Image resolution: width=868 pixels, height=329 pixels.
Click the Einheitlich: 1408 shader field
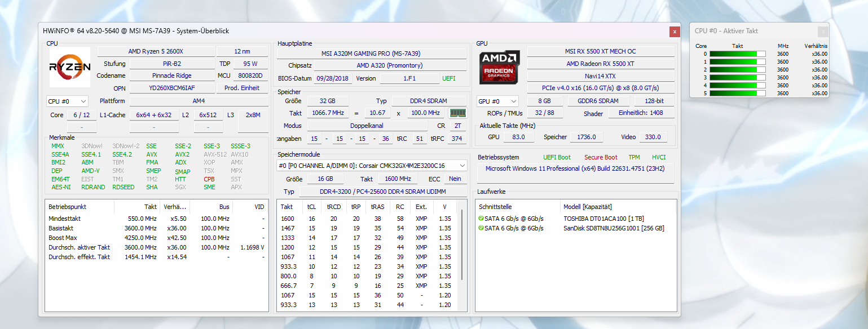tap(641, 113)
